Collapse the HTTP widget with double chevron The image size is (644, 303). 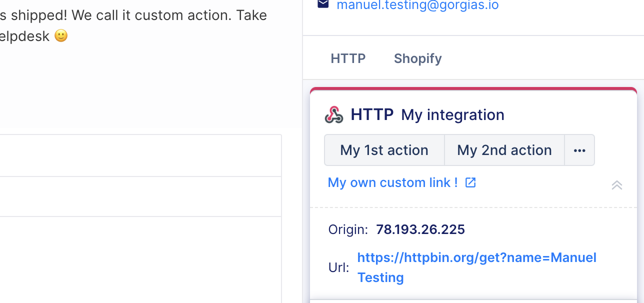coord(617,185)
